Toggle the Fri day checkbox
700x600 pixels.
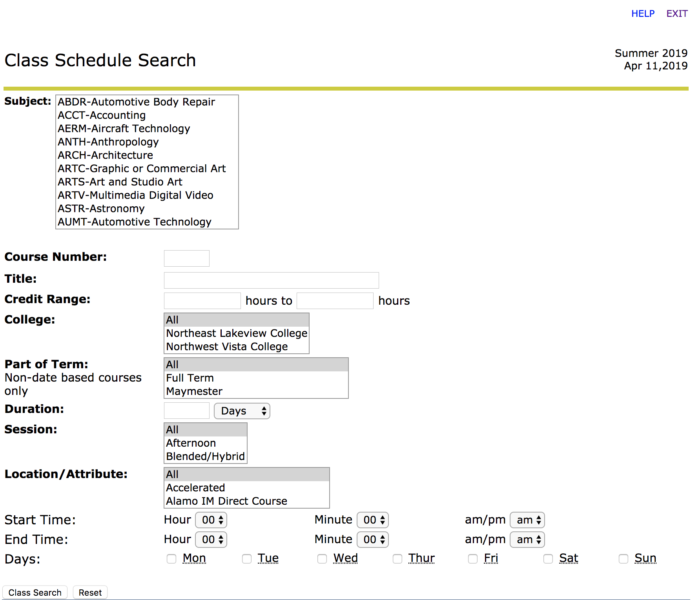(x=473, y=559)
